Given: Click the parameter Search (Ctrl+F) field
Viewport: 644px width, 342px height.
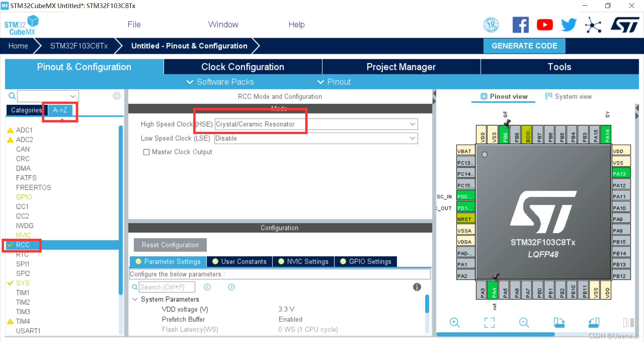Looking at the screenshot, I should tap(167, 287).
